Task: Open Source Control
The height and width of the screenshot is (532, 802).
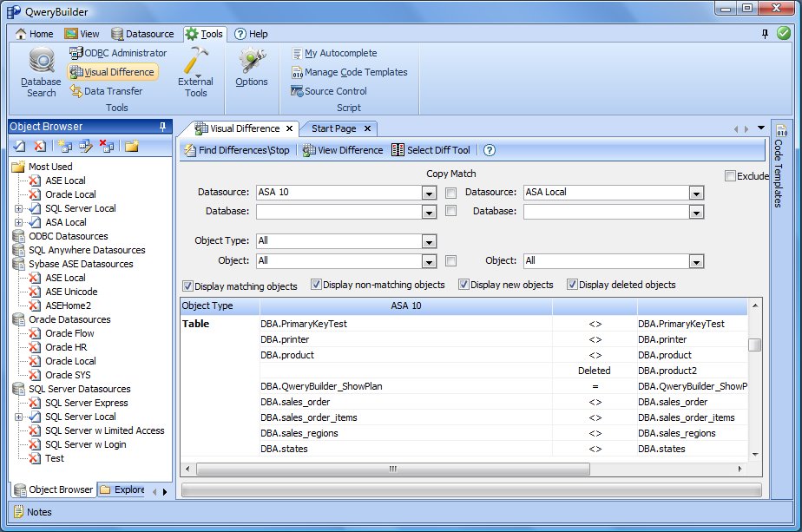Action: click(x=330, y=91)
